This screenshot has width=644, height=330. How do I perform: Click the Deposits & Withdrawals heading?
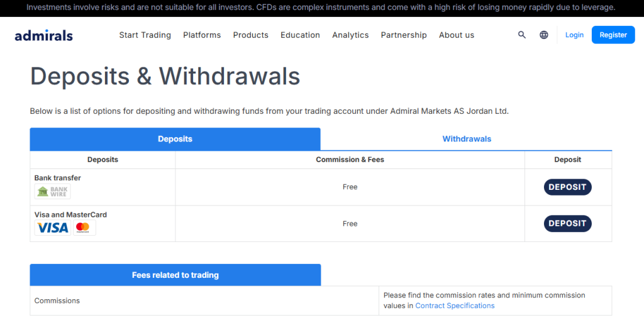(x=165, y=76)
